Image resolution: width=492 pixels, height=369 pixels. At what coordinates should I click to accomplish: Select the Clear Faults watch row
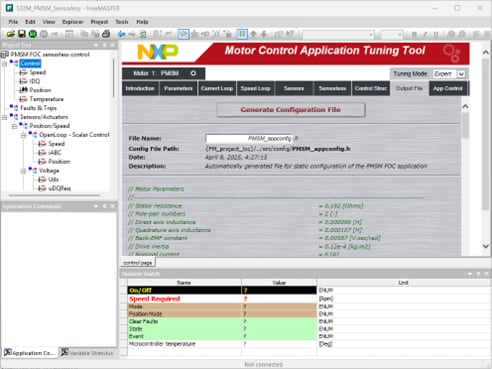(x=222, y=321)
